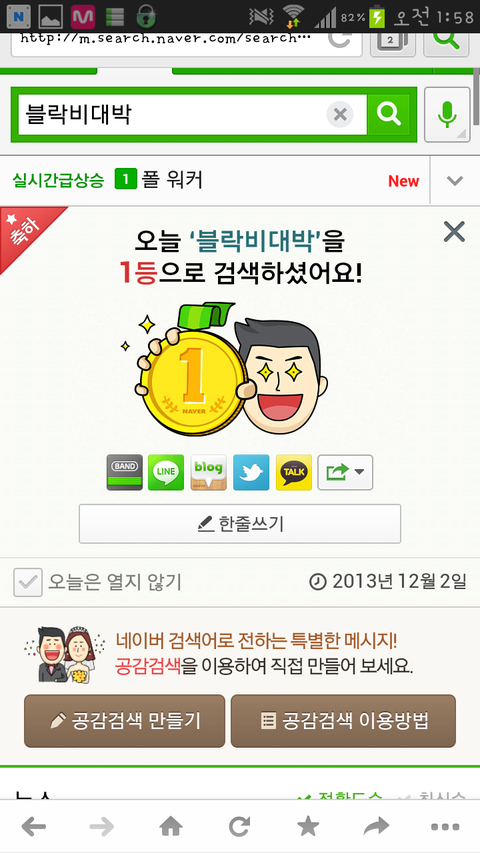This screenshot has width=480, height=853.
Task: Clear the search text with X icon
Action: point(340,115)
